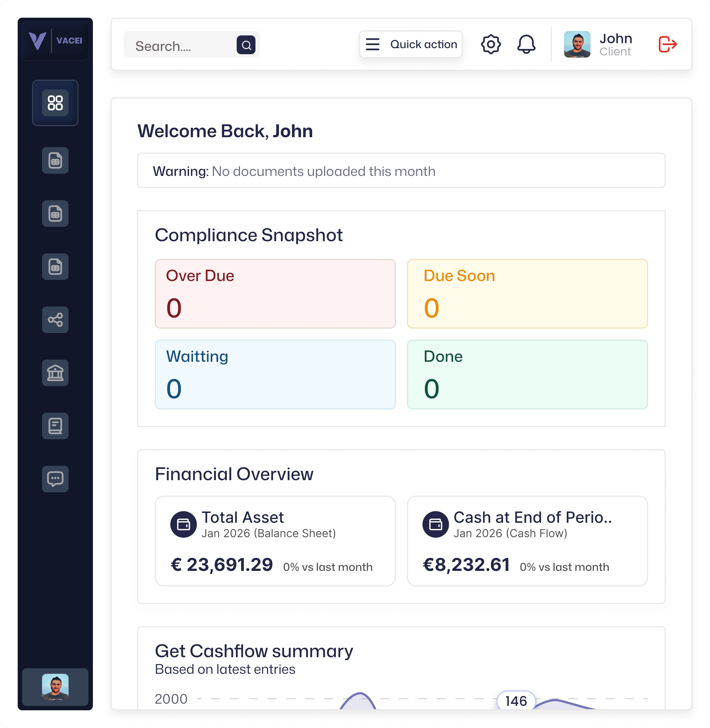Open the Quick action menu
This screenshot has width=710, height=728.
click(x=411, y=44)
